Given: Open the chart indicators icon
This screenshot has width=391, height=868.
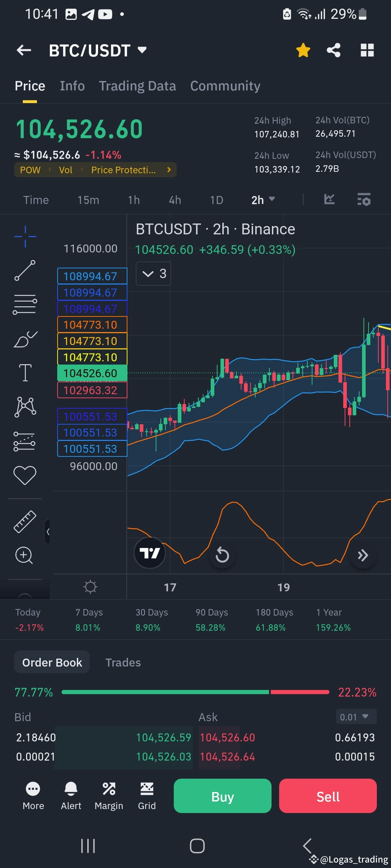Looking at the screenshot, I should coord(329,199).
